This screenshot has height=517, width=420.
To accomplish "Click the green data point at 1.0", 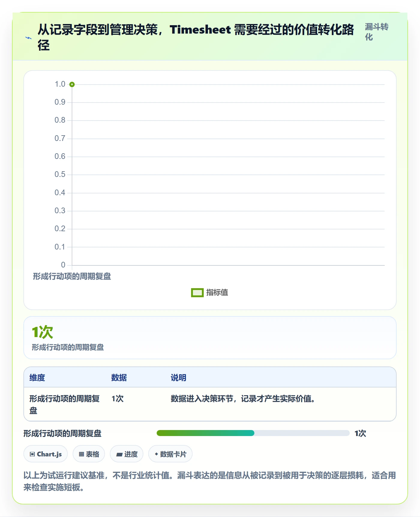I will pyautogui.click(x=72, y=85).
